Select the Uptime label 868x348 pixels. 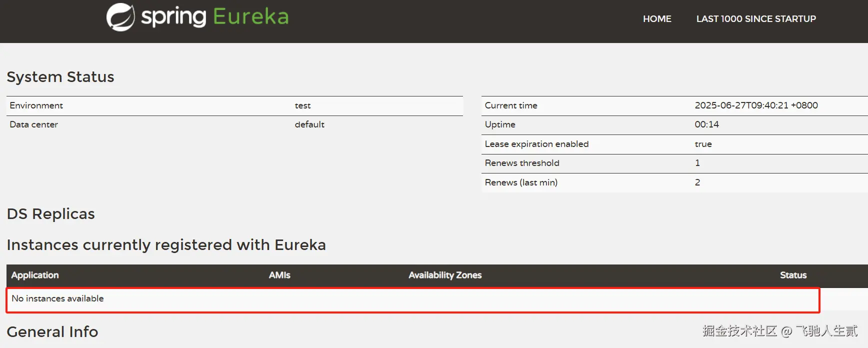[x=500, y=124]
